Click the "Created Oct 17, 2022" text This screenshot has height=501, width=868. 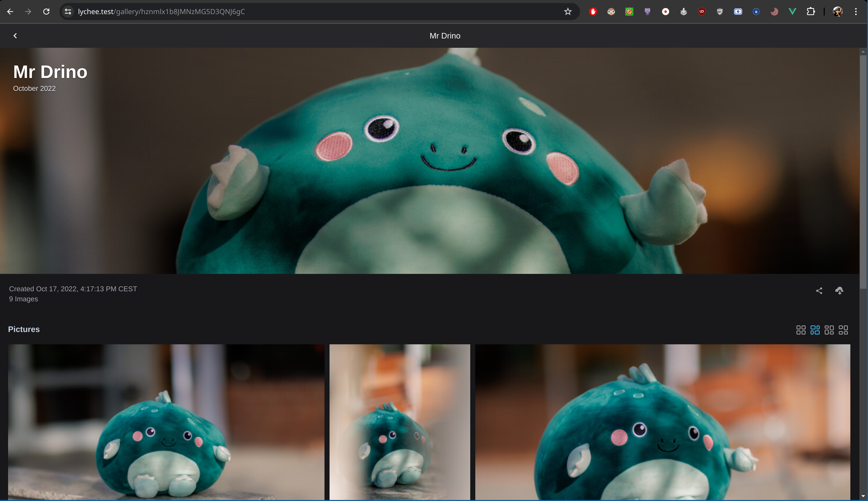tap(73, 289)
